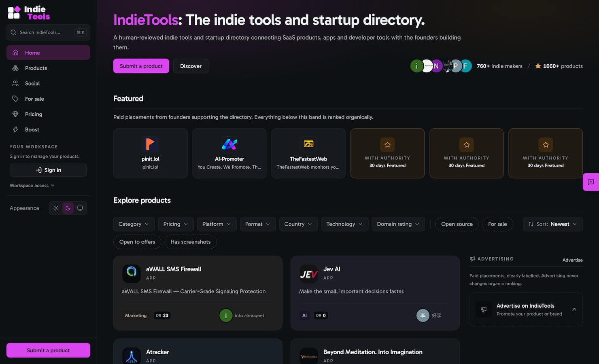Click Submit a product in the hero
Image resolution: width=599 pixels, height=364 pixels.
[141, 66]
